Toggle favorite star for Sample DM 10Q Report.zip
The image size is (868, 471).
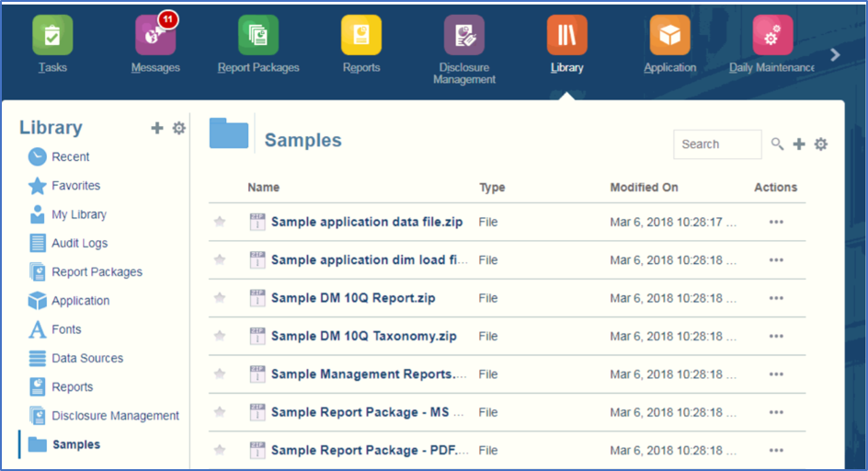click(x=220, y=298)
